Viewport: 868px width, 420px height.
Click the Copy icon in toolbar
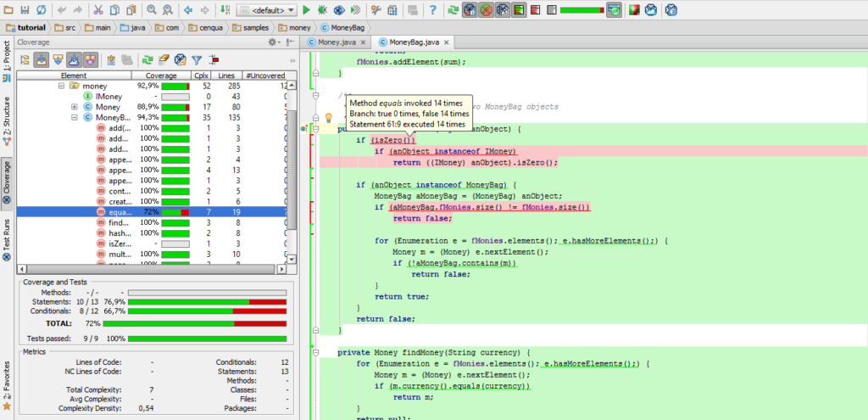tap(114, 9)
